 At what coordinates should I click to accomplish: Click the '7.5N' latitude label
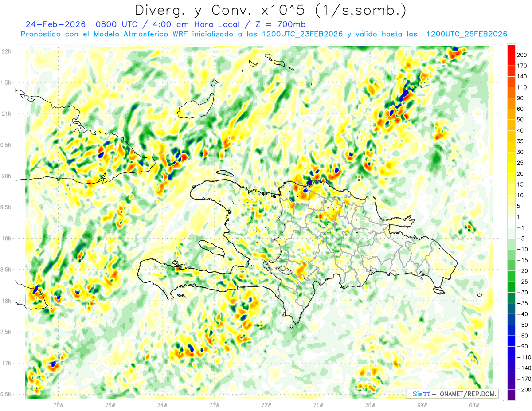pos(7,332)
